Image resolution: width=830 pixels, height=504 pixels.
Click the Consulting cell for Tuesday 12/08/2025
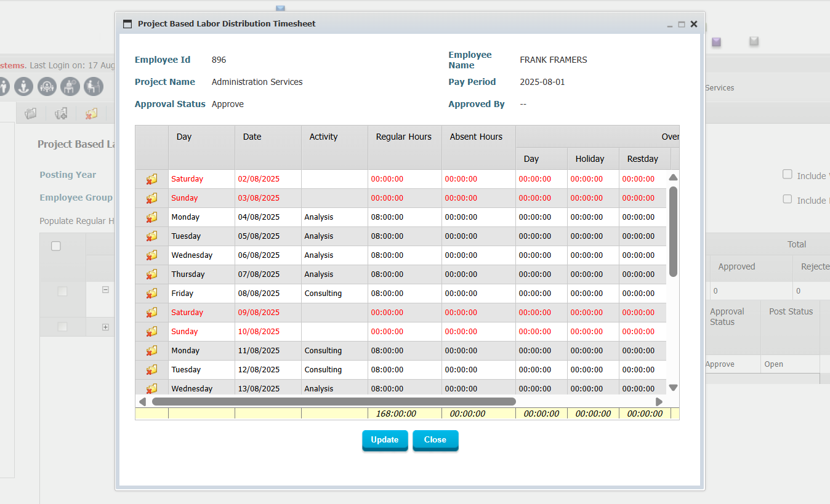click(x=334, y=370)
